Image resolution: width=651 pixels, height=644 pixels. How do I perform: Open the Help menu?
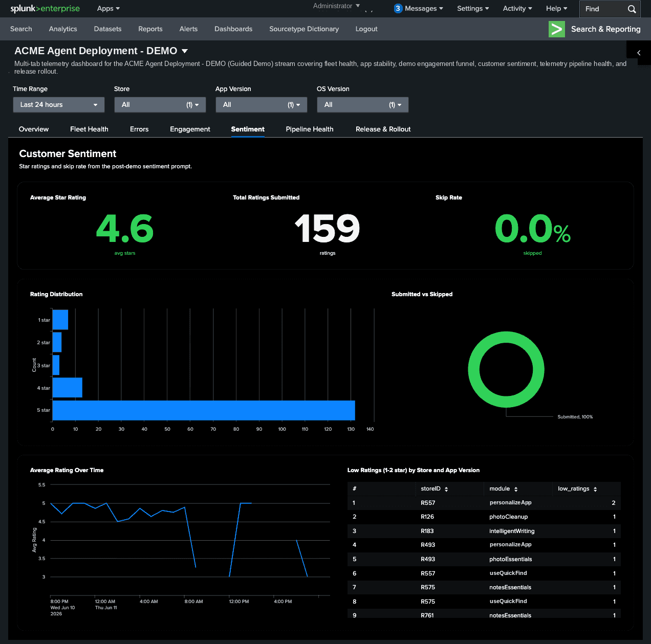click(557, 9)
